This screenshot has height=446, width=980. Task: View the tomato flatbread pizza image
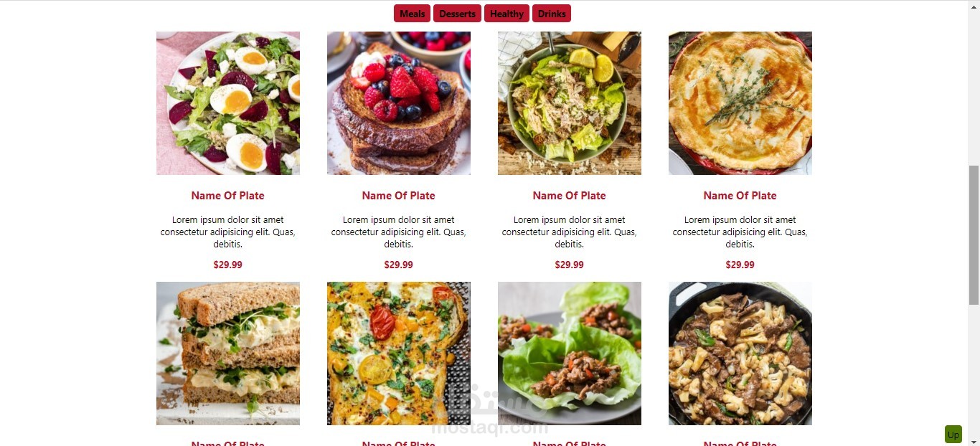click(399, 354)
